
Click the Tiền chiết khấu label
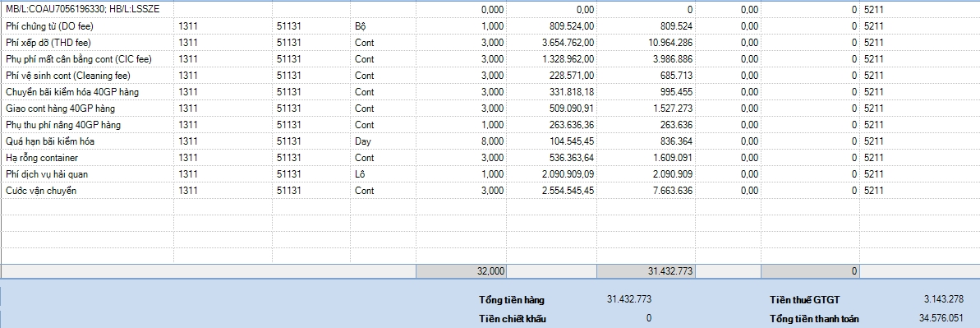tap(513, 319)
